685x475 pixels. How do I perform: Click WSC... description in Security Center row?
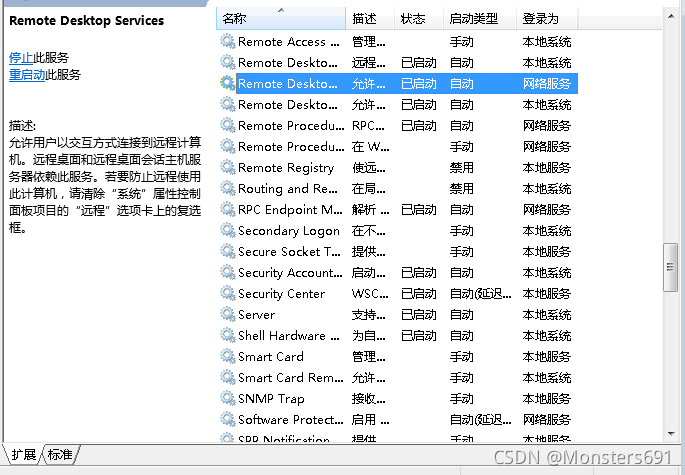370,294
